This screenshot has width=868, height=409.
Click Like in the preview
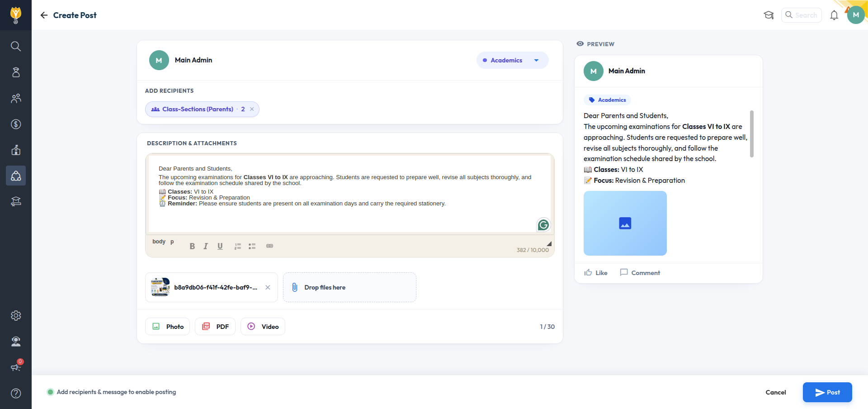coord(596,273)
